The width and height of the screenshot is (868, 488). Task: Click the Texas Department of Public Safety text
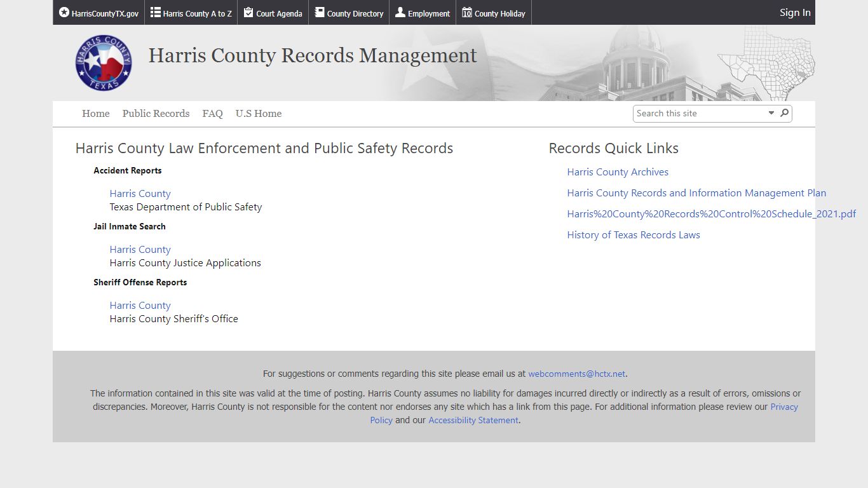(x=186, y=207)
